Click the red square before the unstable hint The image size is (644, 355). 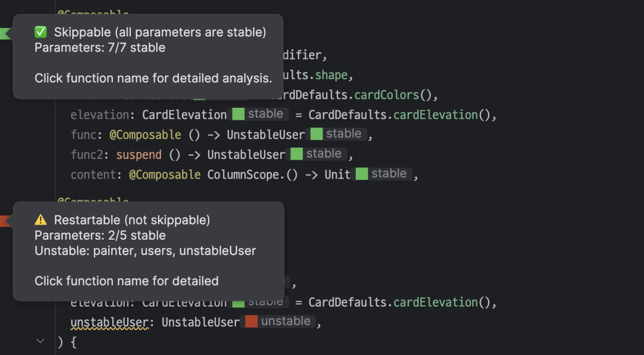point(251,321)
